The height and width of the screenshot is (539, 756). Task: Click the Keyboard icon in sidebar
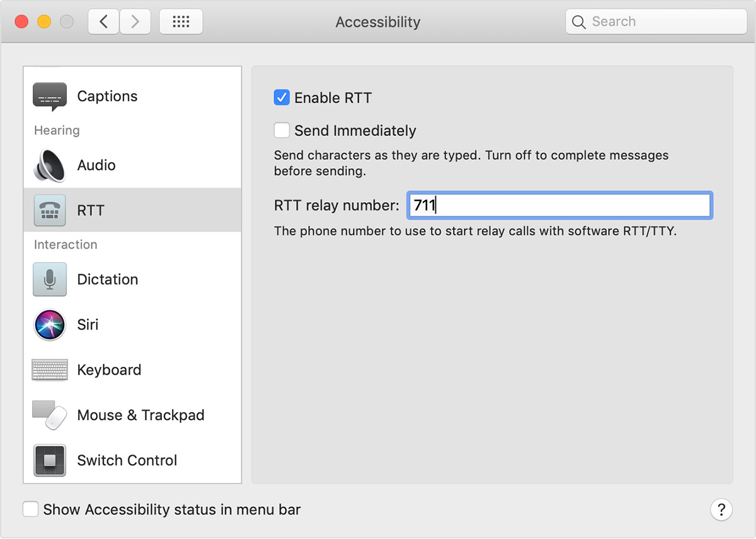(50, 370)
